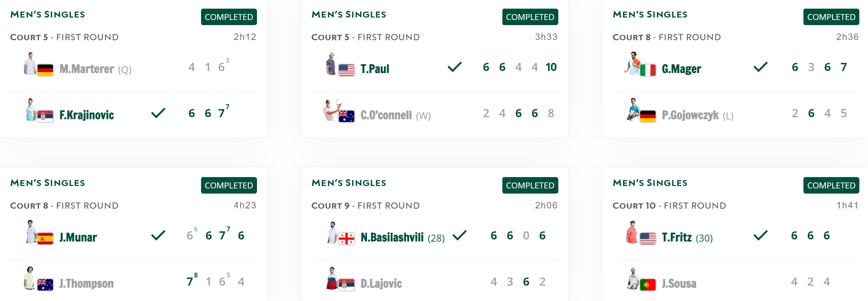Click the Italian flag beside G.Mager
868x301 pixels.
(648, 70)
